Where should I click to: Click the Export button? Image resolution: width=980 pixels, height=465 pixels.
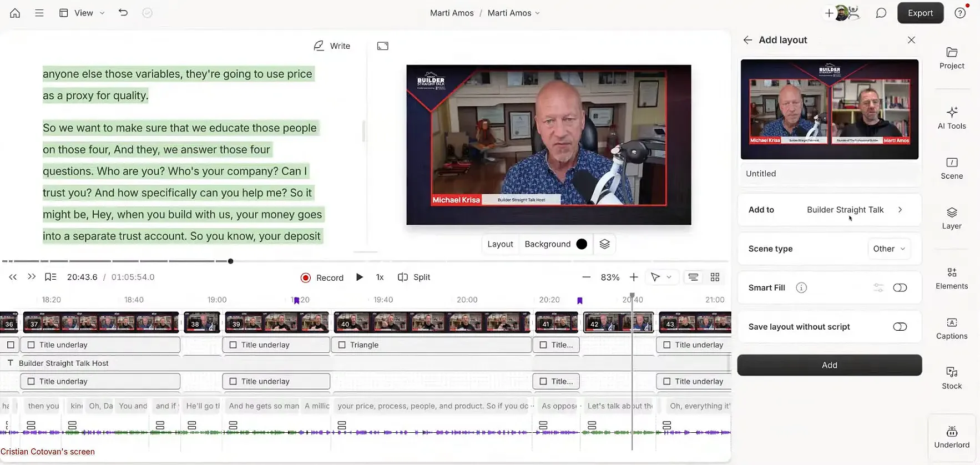point(920,13)
